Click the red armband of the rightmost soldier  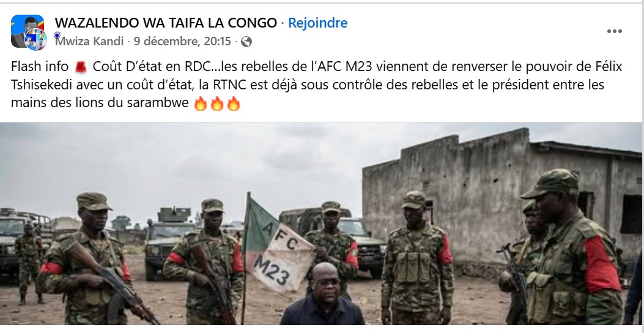click(x=602, y=265)
